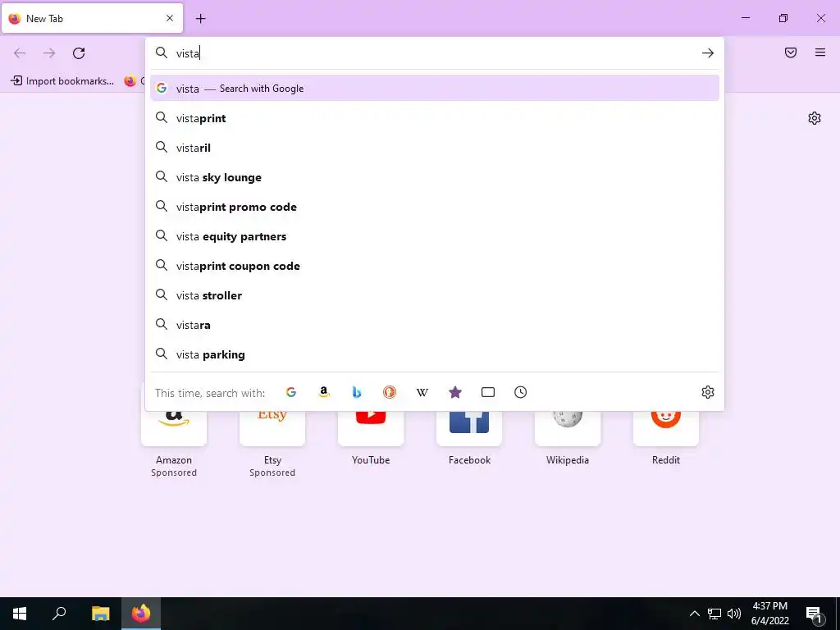
Task: Open the taskbar clock showing 4:37 PM
Action: pyautogui.click(x=769, y=614)
